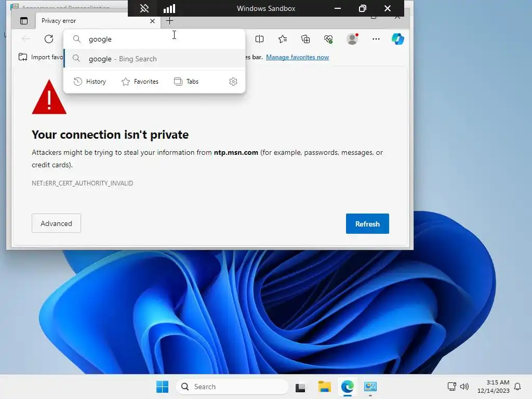Click the volume speaker tray icon
The image size is (532, 399).
point(464,387)
